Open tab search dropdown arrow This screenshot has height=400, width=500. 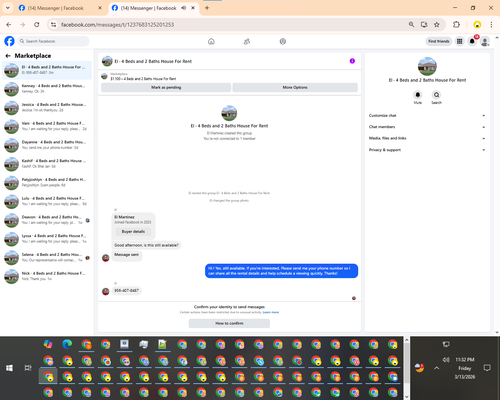click(8, 8)
